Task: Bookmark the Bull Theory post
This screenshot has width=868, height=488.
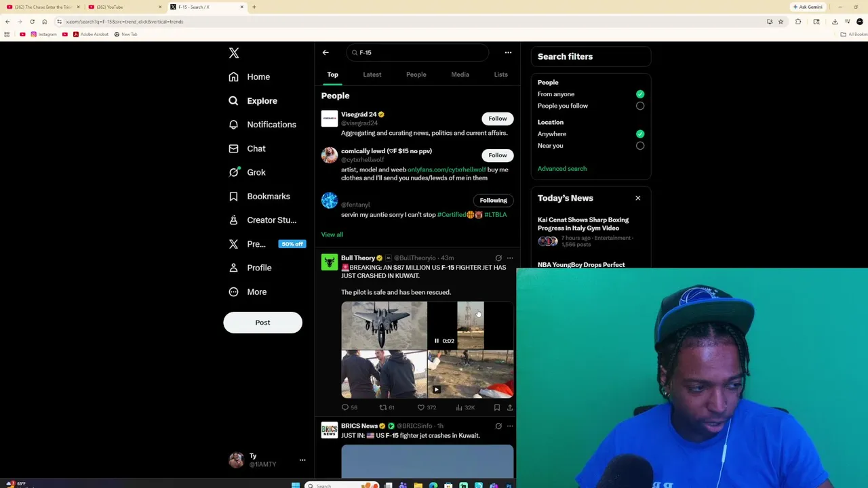Action: (x=496, y=407)
